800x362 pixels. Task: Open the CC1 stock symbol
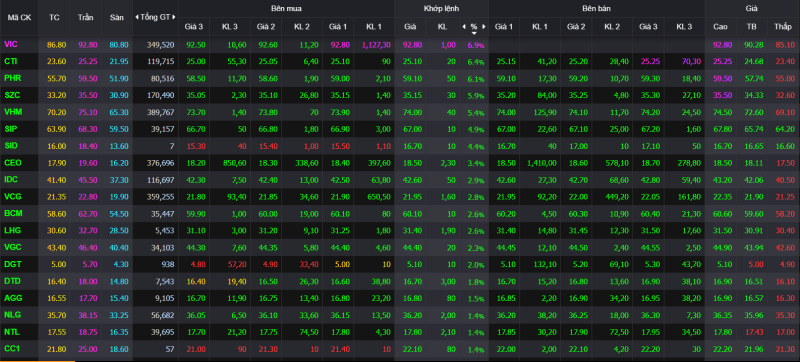coord(12,349)
